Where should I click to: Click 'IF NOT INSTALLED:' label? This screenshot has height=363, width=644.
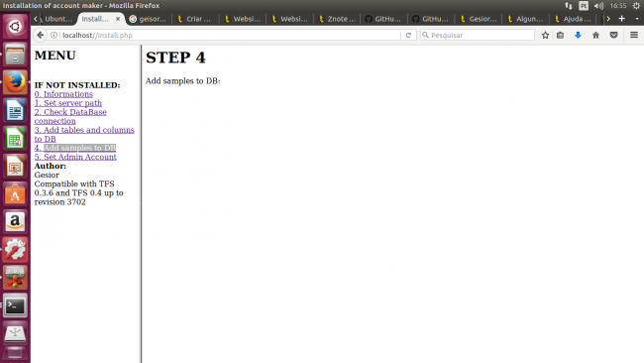(x=77, y=85)
